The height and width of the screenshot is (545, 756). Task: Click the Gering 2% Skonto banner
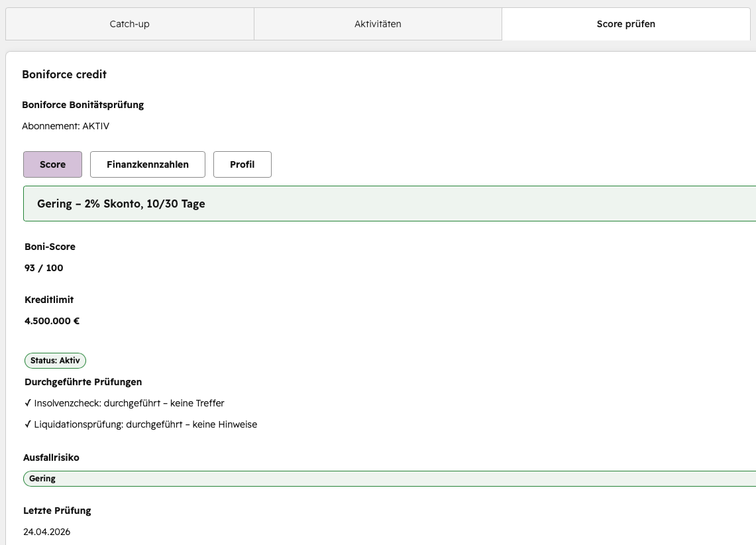(x=390, y=204)
